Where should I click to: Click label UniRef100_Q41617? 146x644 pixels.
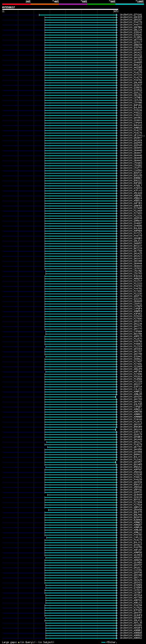click(x=131, y=567)
